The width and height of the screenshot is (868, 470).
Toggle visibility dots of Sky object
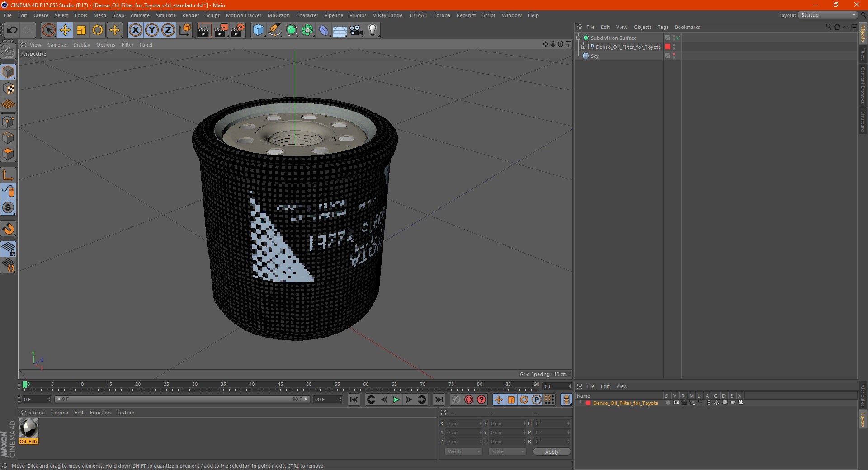pos(674,56)
